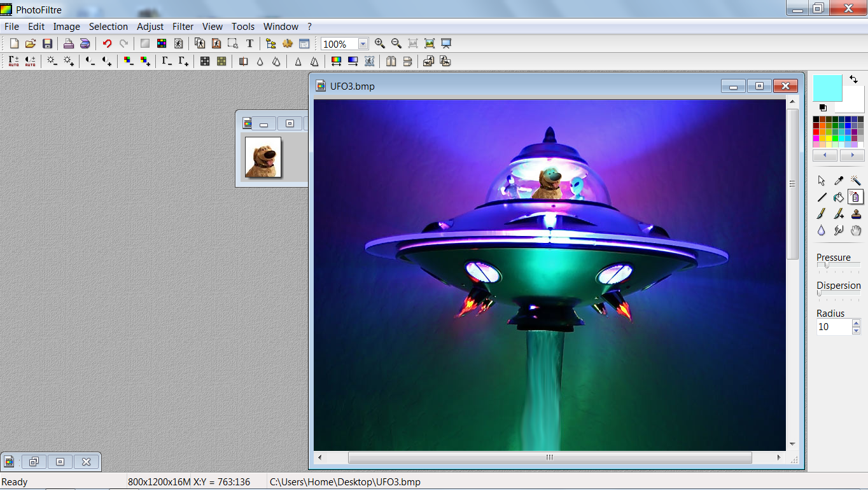Apply Auto levels adjustment icon
The height and width of the screenshot is (491, 868).
[14, 61]
